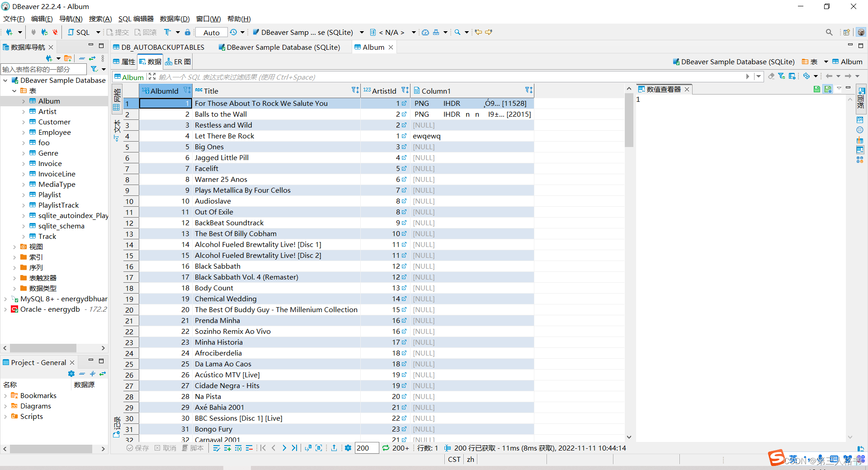The image size is (868, 470).
Task: Collapse the DBeaver Sample Database node
Action: (x=5, y=81)
